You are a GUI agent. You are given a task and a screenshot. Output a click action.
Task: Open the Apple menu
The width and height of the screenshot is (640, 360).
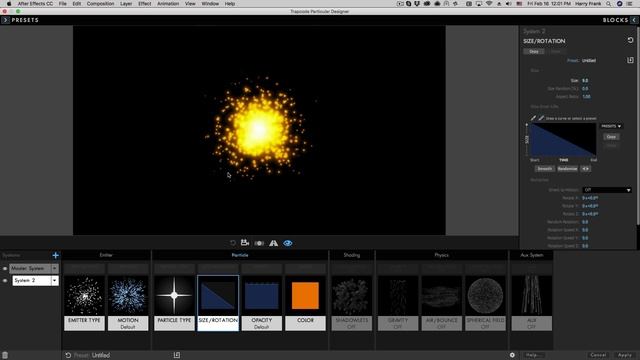(9, 4)
